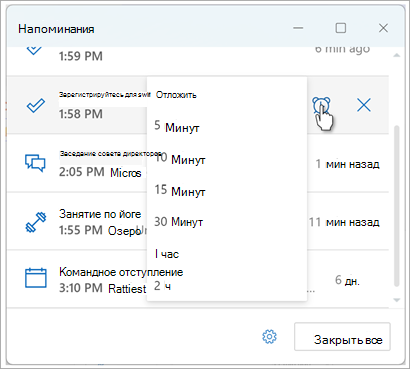Click the Закрыть все button

(342, 336)
